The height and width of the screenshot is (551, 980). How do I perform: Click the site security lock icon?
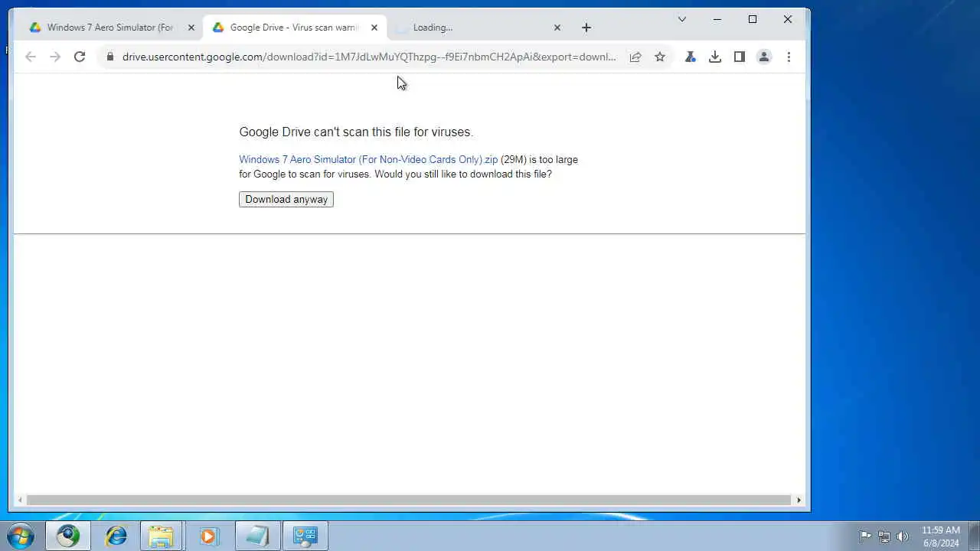110,57
